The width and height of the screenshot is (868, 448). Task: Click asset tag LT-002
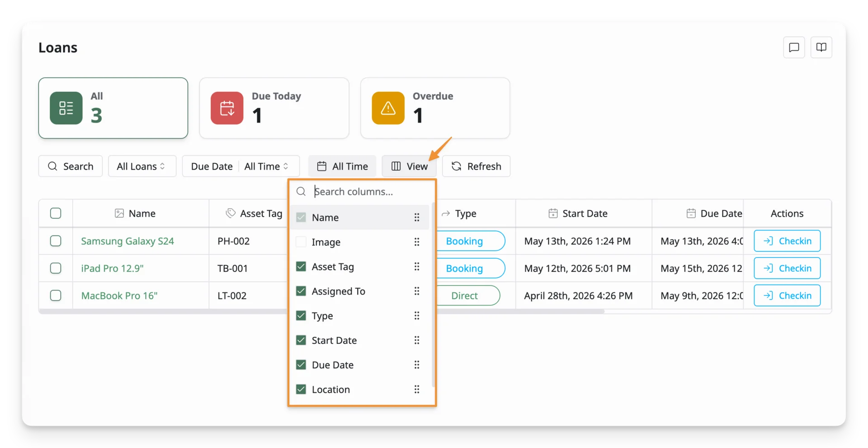(x=232, y=295)
